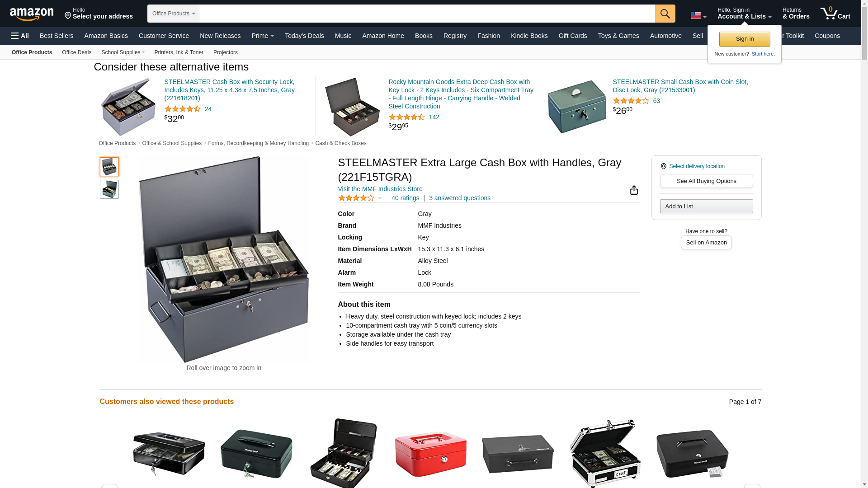Open Today's Deals in navigation bar

[x=304, y=36]
